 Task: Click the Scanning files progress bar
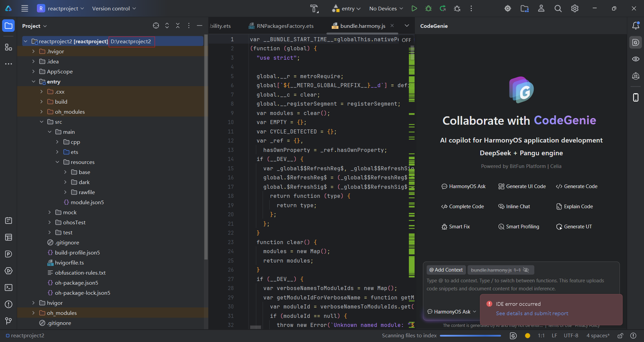470,336
